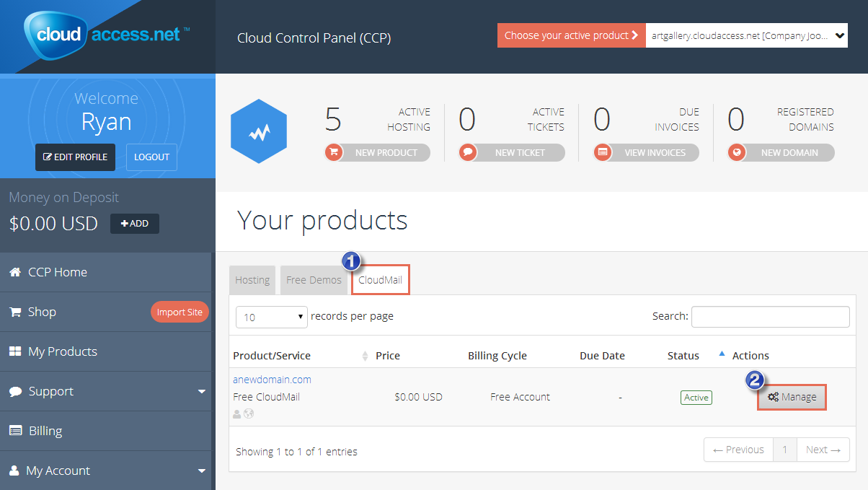Click the Status column sort arrow
The image size is (868, 490).
722,354
